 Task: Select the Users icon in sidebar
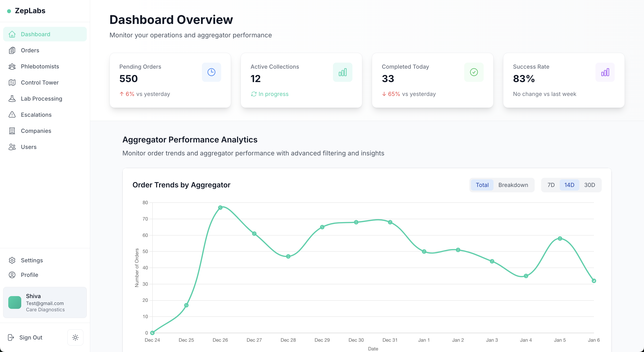coord(12,147)
